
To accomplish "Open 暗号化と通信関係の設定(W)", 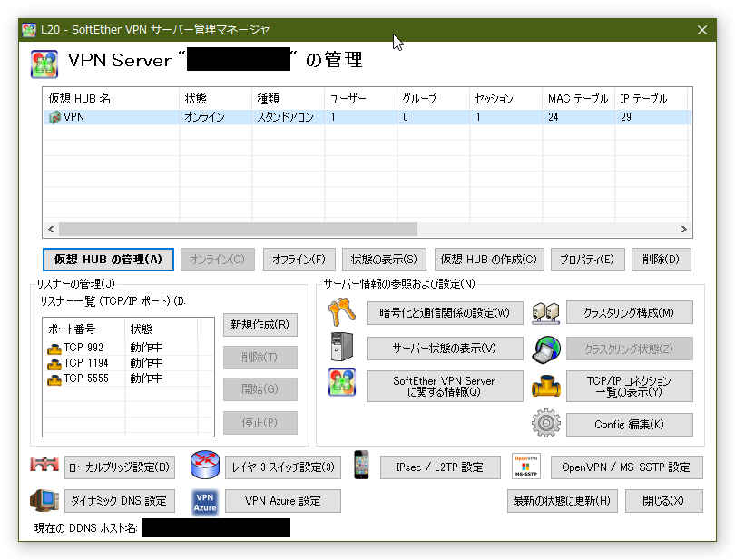I will click(x=445, y=313).
